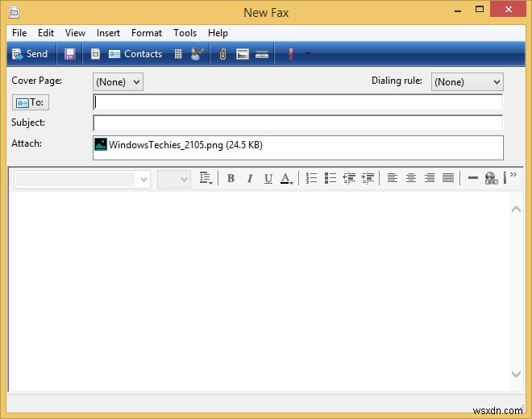The height and width of the screenshot is (419, 532).
Task: Save the fax draft with the floppy icon
Action: [70, 54]
